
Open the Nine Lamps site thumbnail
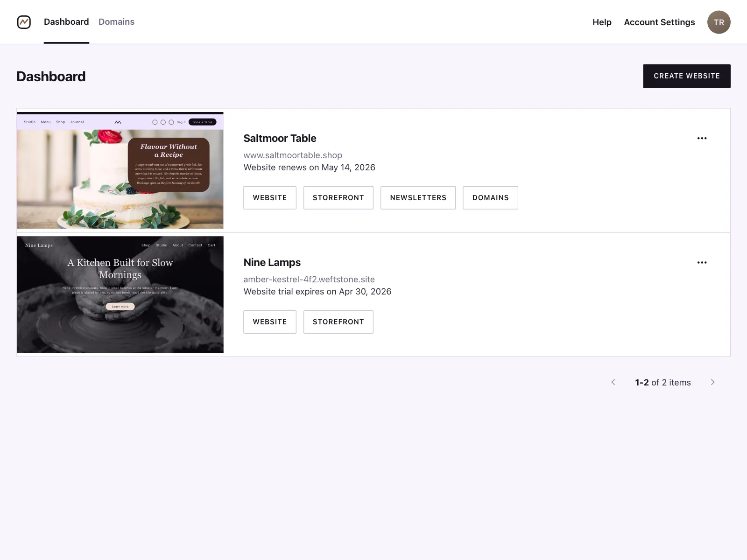tap(120, 294)
